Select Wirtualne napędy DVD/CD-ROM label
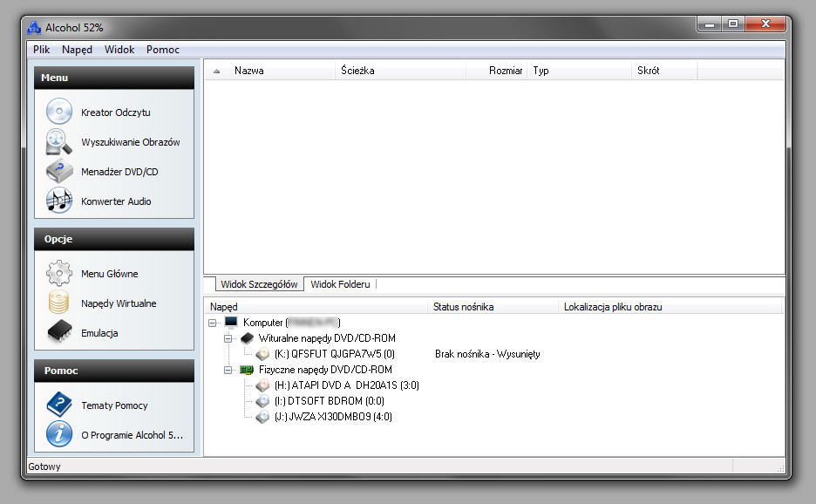 (327, 338)
